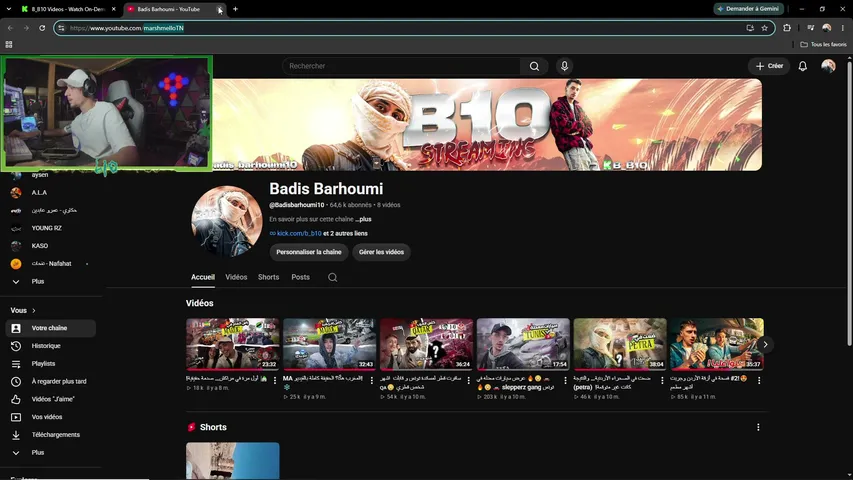Open Chrome three-dot menu

click(x=843, y=28)
